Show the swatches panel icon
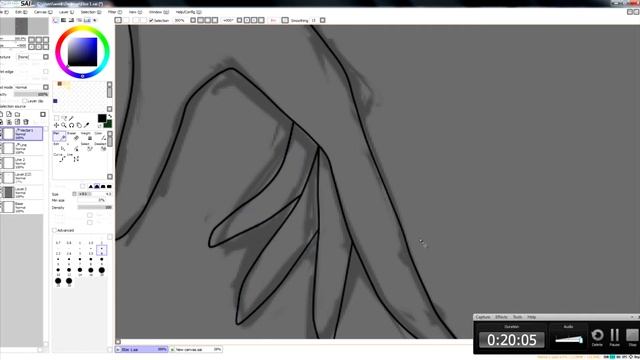 click(x=87, y=20)
